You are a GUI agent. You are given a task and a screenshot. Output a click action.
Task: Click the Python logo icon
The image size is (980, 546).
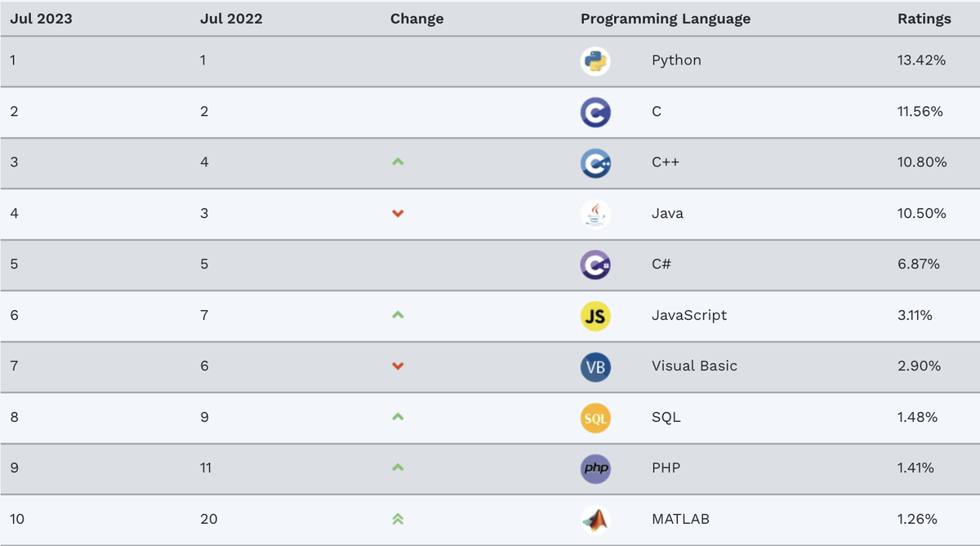tap(595, 61)
